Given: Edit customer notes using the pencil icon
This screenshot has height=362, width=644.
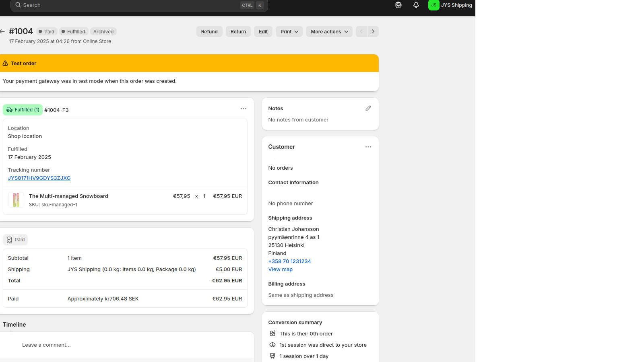Looking at the screenshot, I should [x=368, y=108].
